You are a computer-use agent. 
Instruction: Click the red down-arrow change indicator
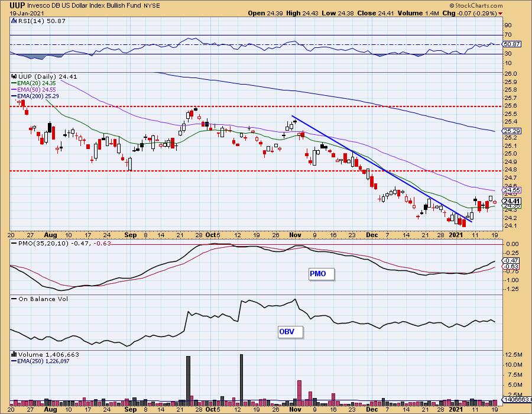click(500, 14)
